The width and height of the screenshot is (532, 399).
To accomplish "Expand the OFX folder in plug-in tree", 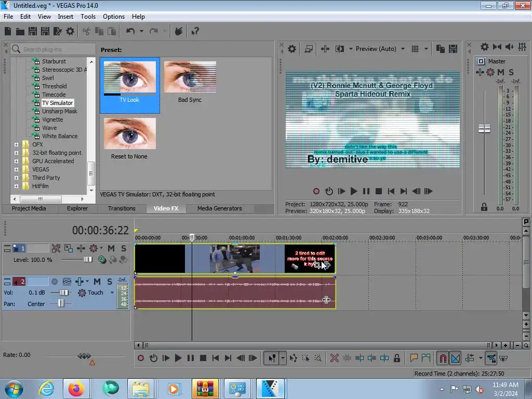I will (x=16, y=144).
